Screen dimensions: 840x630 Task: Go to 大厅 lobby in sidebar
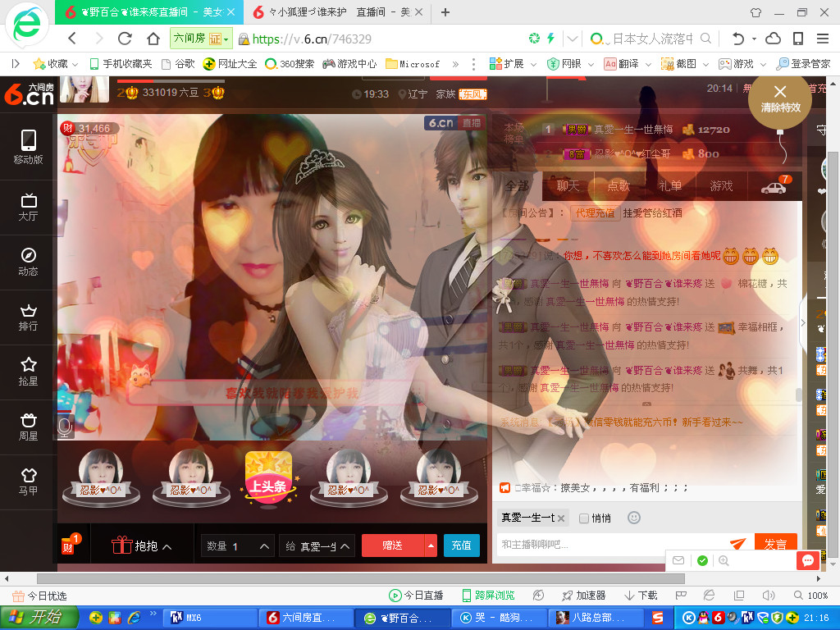tap(29, 208)
